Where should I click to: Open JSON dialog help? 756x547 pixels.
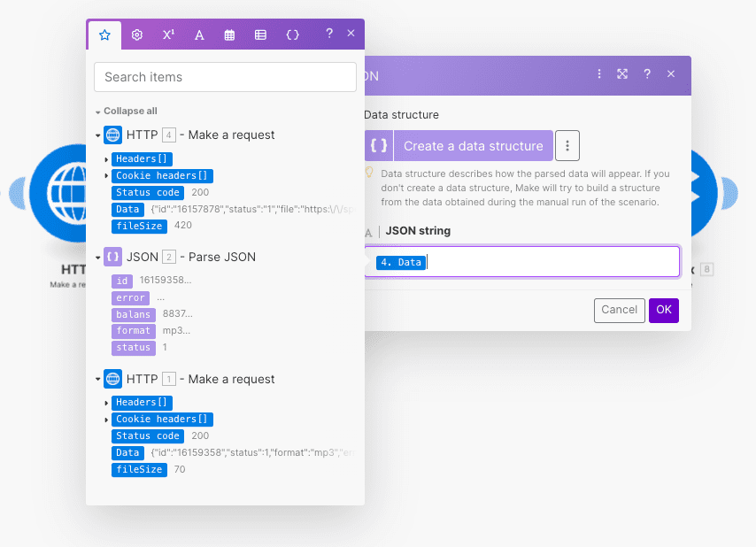[x=647, y=73]
